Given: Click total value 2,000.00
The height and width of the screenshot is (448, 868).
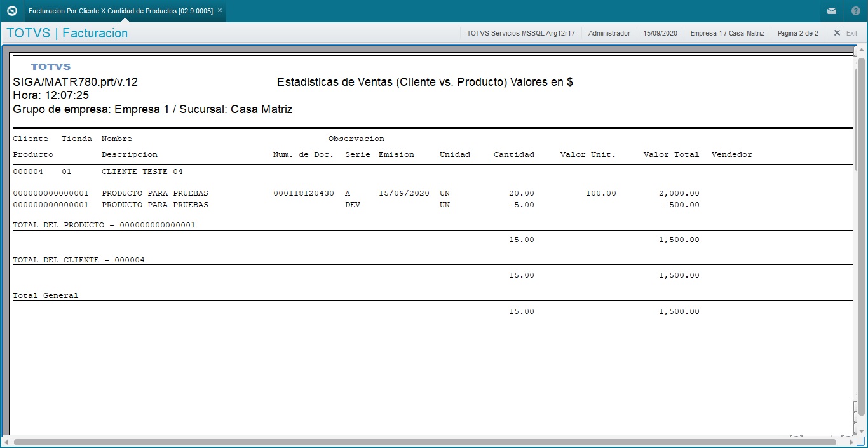Looking at the screenshot, I should pyautogui.click(x=679, y=193).
